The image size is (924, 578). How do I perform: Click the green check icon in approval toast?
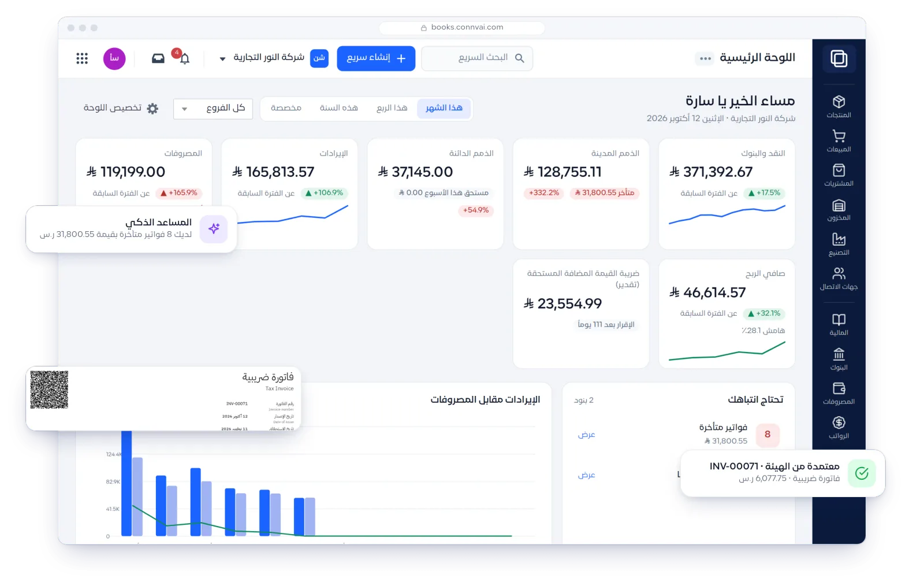862,473
